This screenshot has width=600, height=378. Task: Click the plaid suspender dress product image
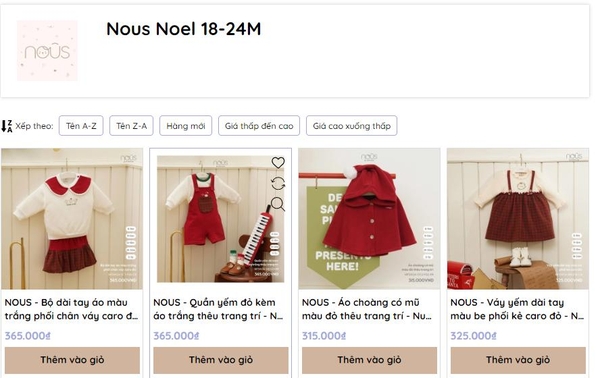point(518,219)
